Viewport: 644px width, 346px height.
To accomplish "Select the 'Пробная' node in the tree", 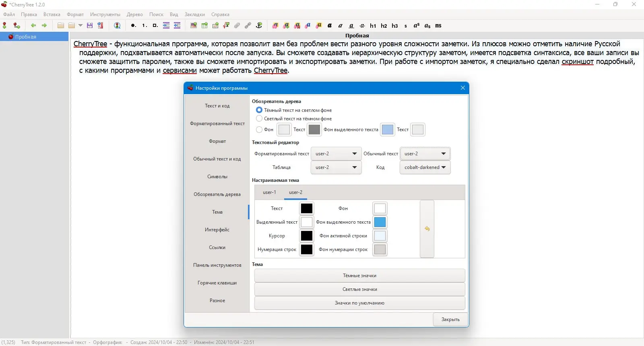I will (x=34, y=37).
